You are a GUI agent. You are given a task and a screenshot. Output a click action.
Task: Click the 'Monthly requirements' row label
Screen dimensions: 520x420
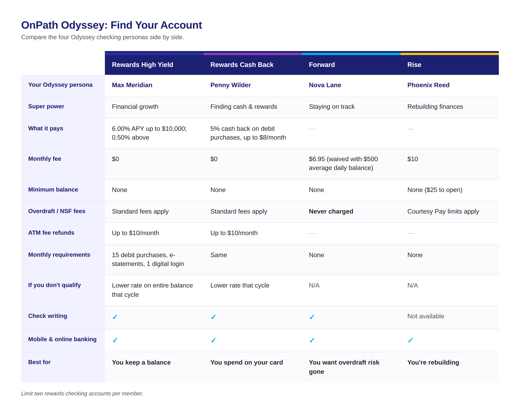(59, 254)
